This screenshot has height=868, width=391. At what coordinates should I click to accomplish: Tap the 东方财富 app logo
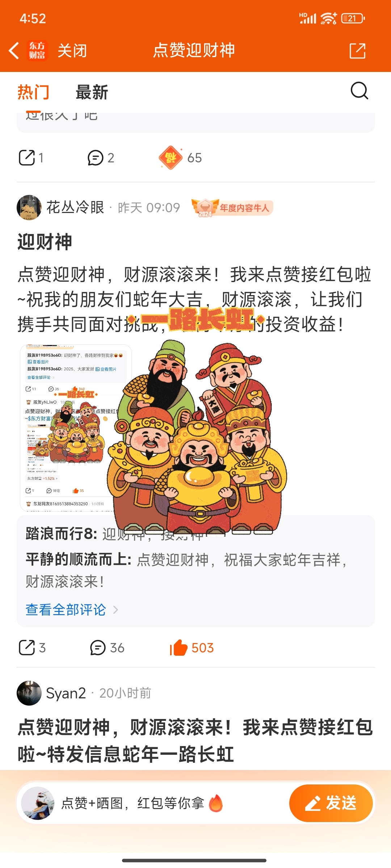click(37, 50)
